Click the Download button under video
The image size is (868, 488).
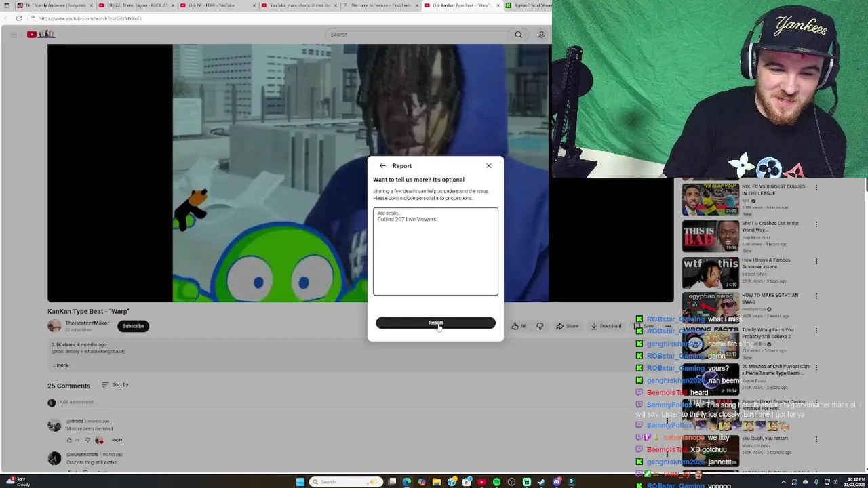(x=606, y=326)
